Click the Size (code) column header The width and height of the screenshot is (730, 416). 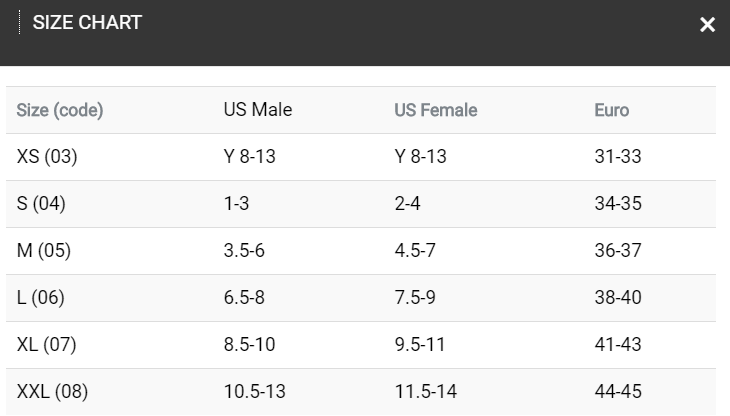point(60,110)
